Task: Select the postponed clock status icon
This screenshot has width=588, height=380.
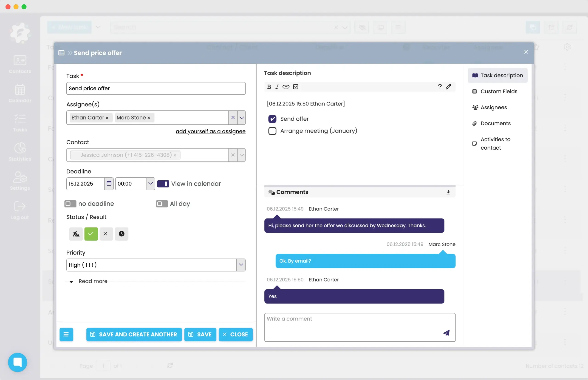Action: click(121, 234)
